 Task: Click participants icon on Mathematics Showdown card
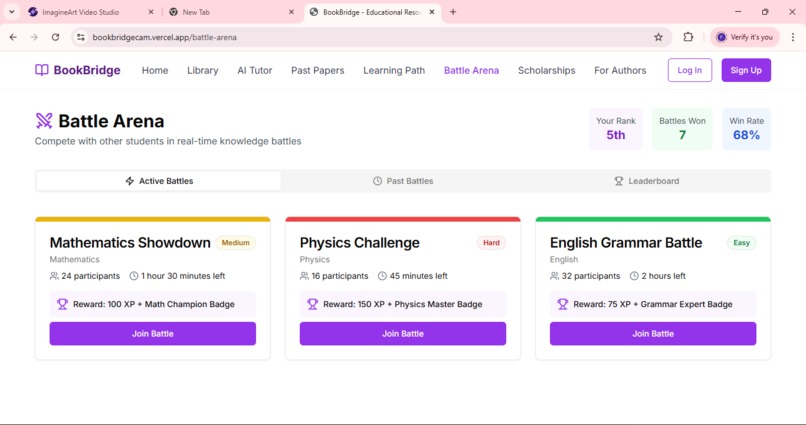tap(54, 276)
